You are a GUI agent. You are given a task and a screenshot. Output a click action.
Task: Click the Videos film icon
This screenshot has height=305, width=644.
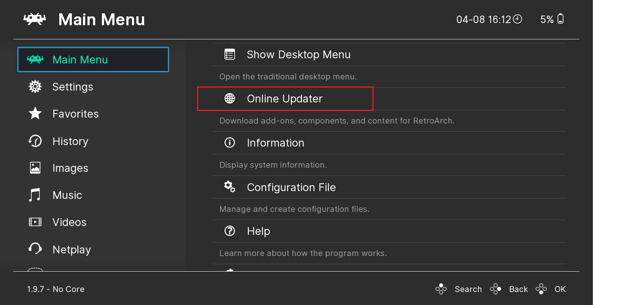(35, 222)
